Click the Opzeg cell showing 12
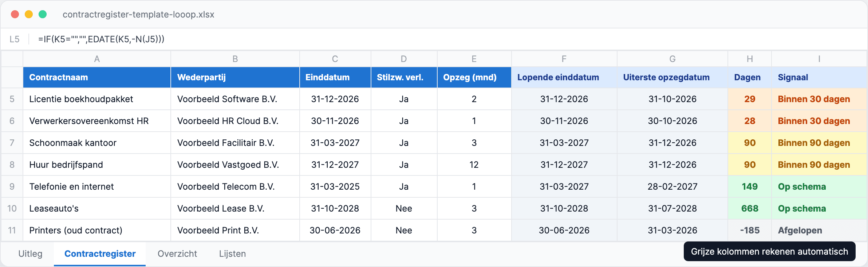 point(474,165)
